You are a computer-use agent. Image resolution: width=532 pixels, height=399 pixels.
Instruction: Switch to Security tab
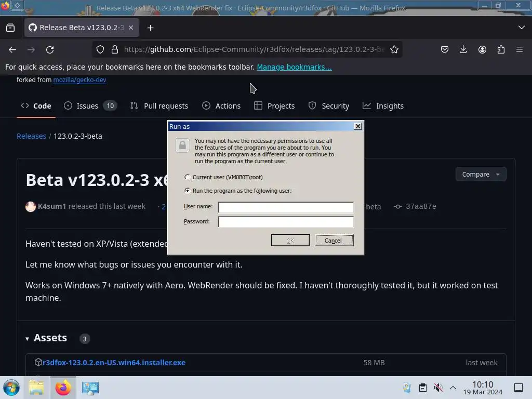328,106
